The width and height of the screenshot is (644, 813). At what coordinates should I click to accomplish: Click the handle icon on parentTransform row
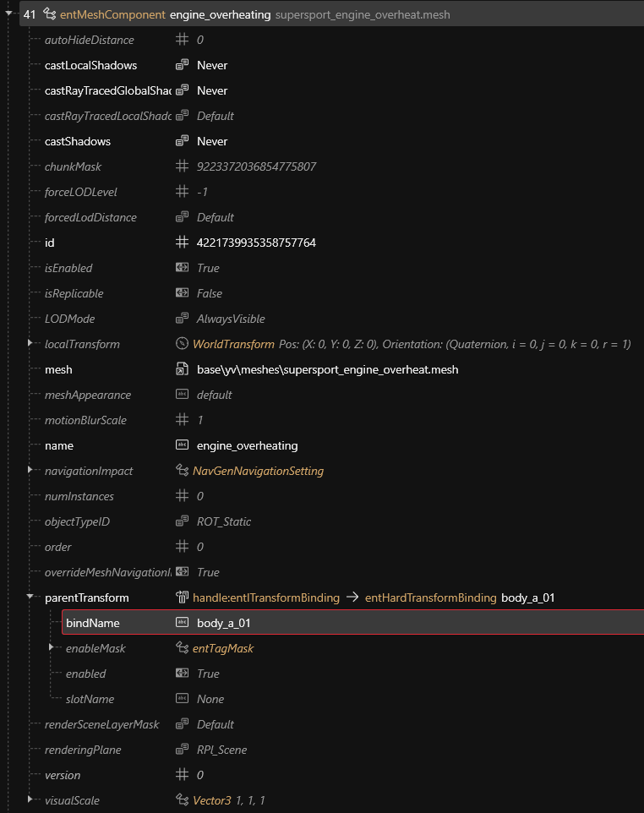[182, 597]
